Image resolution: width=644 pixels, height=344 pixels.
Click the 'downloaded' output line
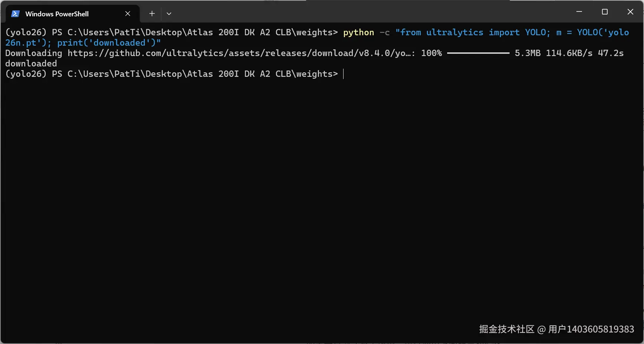[31, 63]
